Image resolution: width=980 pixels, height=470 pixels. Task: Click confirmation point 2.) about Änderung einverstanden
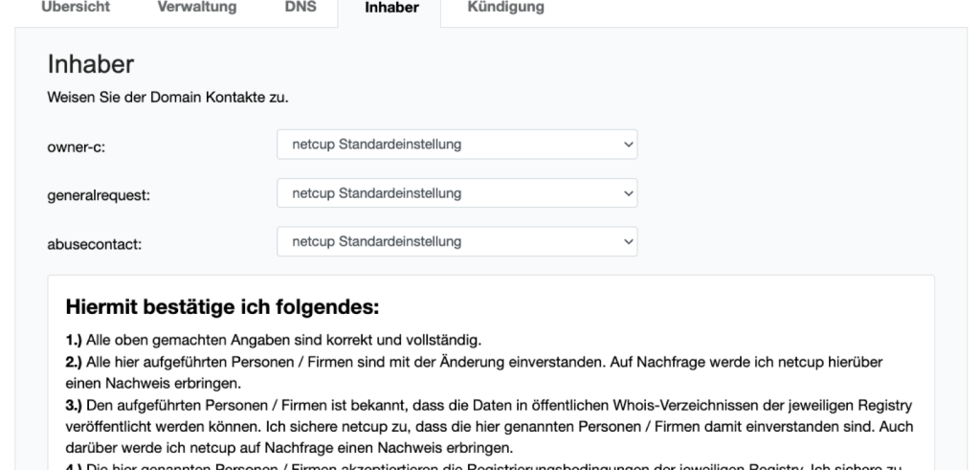(x=474, y=372)
